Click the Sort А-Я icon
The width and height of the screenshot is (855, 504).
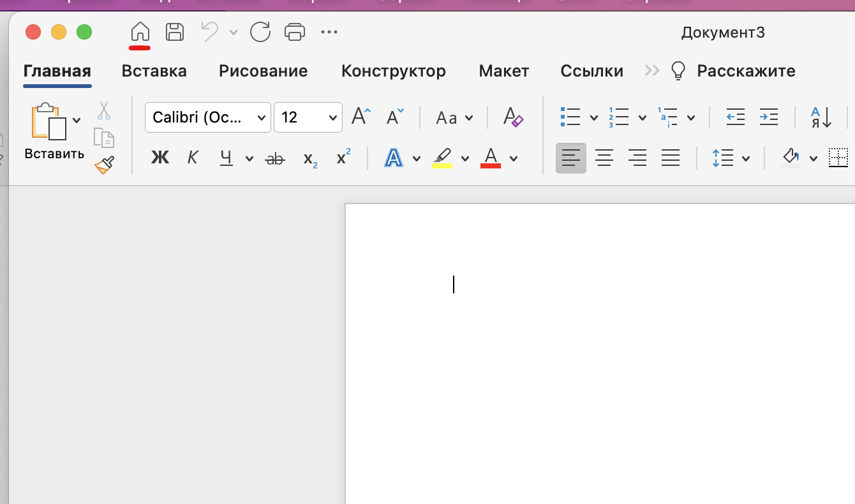click(x=821, y=117)
